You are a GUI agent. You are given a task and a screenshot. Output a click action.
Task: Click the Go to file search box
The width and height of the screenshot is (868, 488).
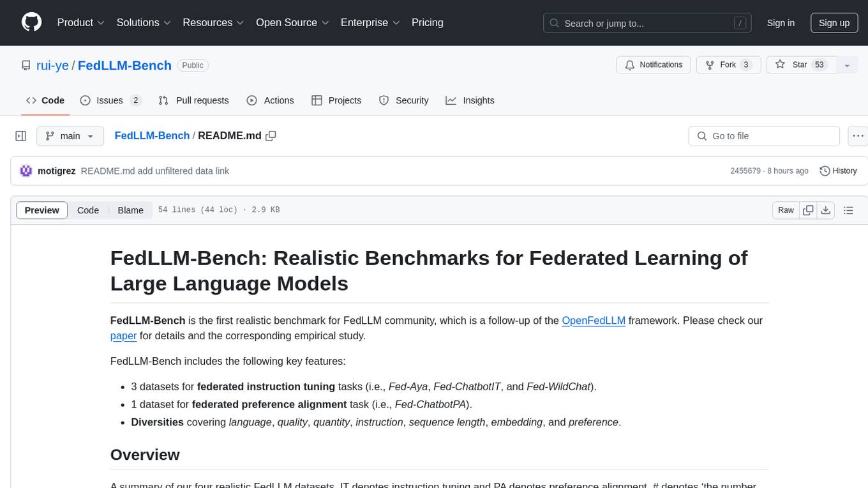(x=764, y=136)
